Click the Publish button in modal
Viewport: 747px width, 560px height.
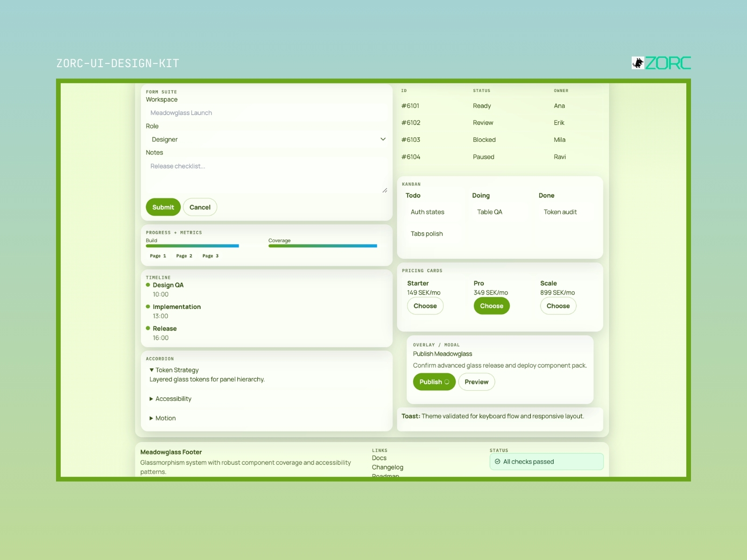(x=434, y=382)
